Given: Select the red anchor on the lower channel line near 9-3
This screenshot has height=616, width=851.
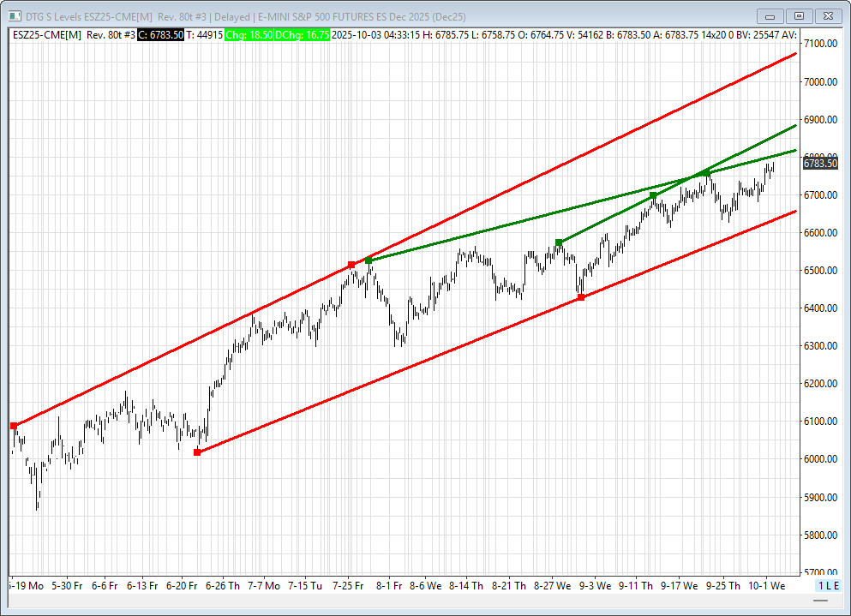Looking at the screenshot, I should (581, 297).
